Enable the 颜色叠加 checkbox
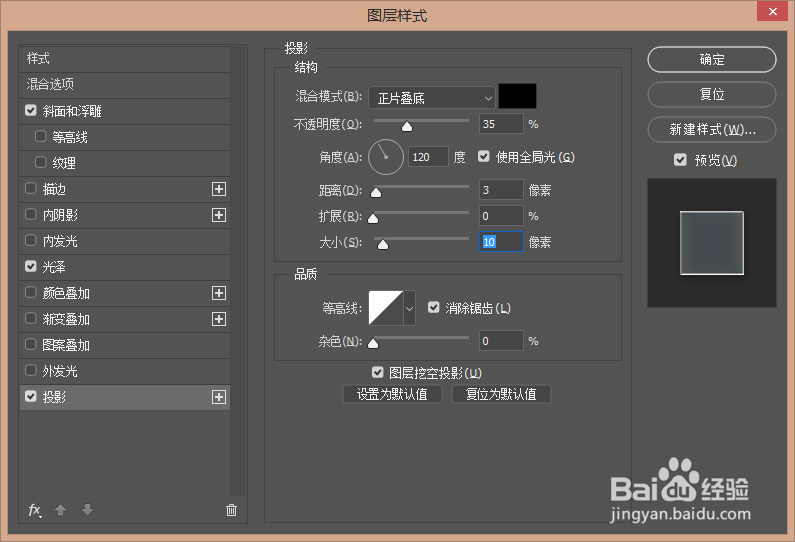795x542 pixels. pyautogui.click(x=31, y=293)
